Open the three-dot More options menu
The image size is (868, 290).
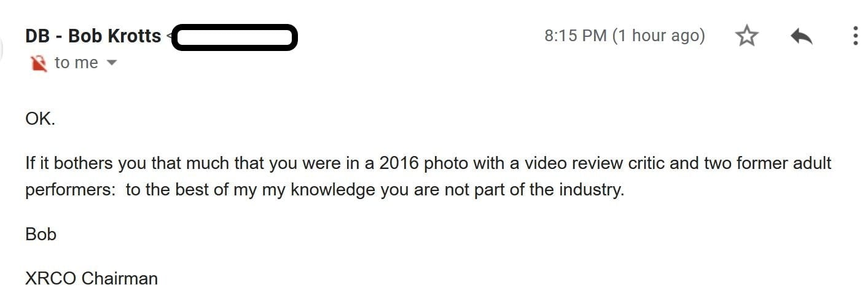(x=855, y=36)
